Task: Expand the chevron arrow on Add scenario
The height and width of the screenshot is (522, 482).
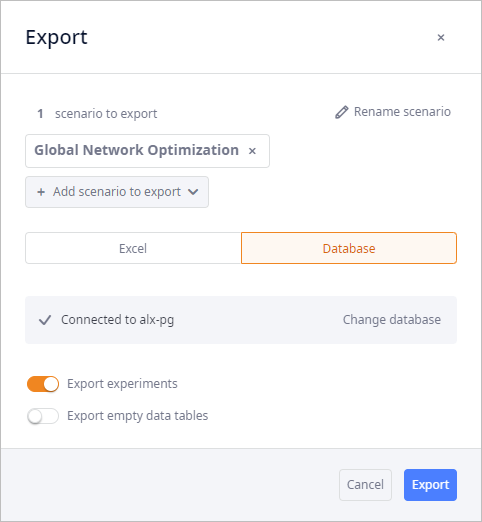Action: 193,192
